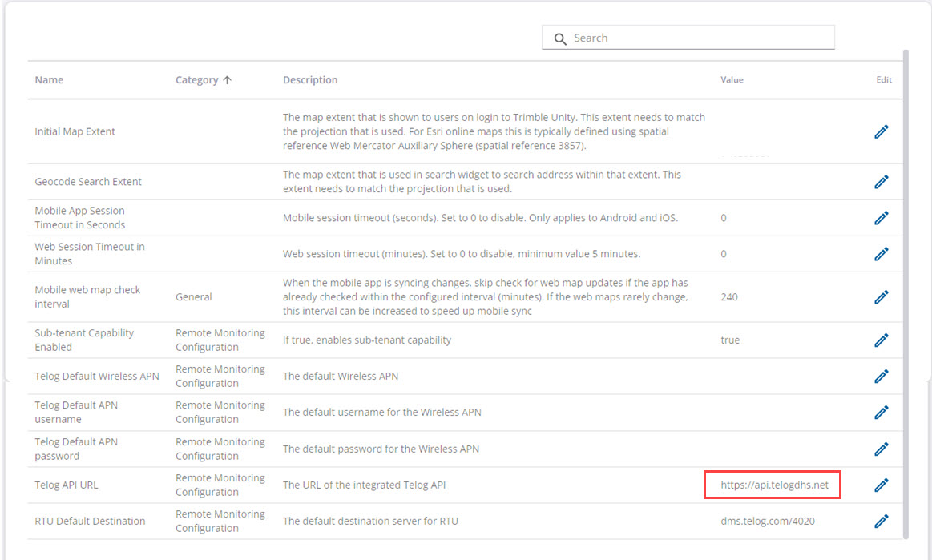The image size is (932, 560).
Task: Click the vertical scrollbar on the right
Action: (906, 288)
